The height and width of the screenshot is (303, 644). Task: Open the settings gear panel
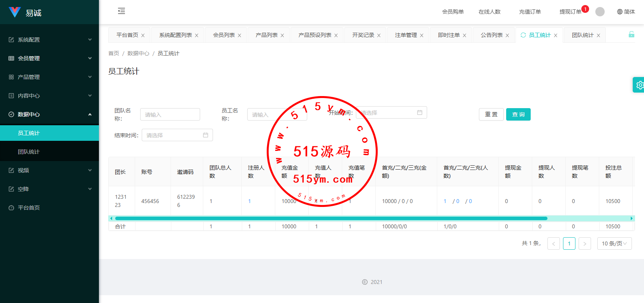639,85
